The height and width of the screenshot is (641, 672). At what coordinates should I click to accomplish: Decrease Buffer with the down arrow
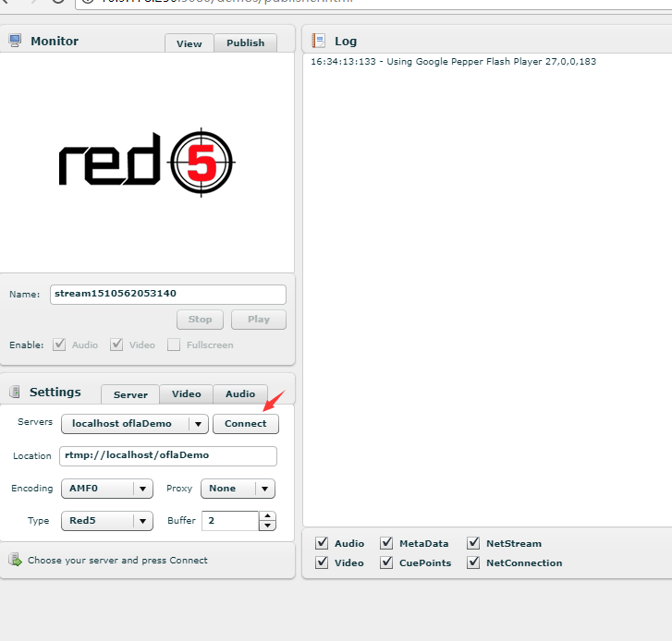[267, 526]
